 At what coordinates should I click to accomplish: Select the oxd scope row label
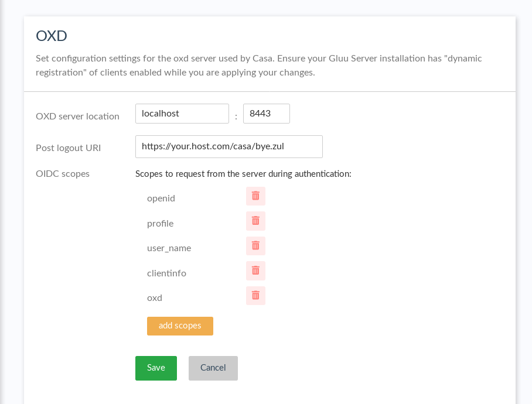[x=155, y=298]
